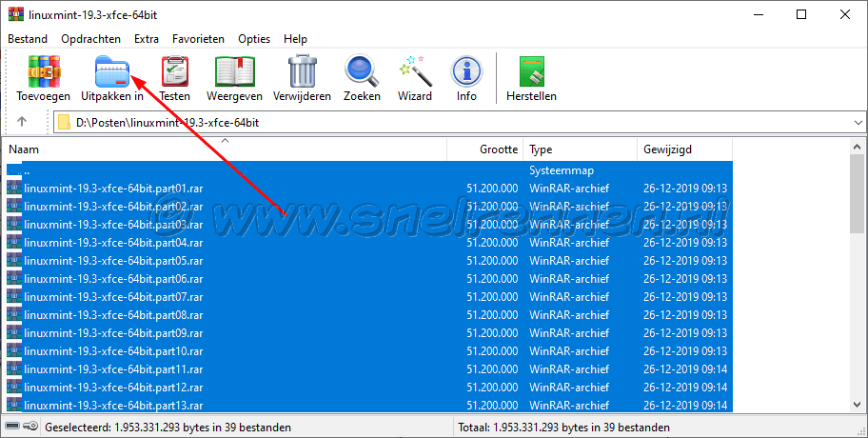Open the Help menu
868x438 pixels.
coord(295,39)
